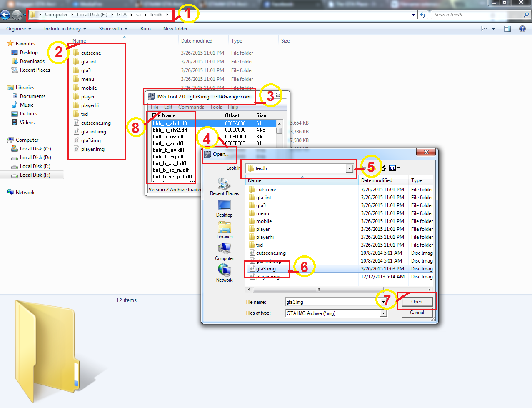Select Pictures library in sidebar
This screenshot has height=408, width=532.
click(x=28, y=114)
